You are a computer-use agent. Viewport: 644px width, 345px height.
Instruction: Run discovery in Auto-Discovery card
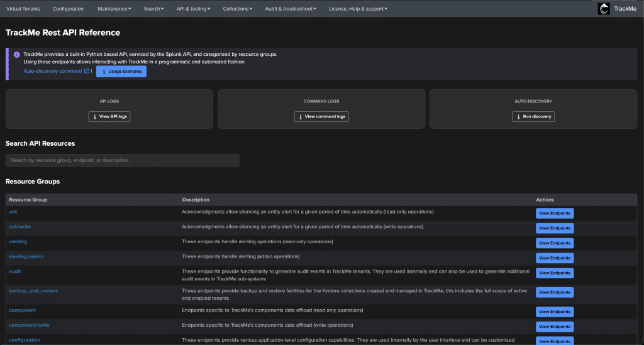(x=533, y=116)
